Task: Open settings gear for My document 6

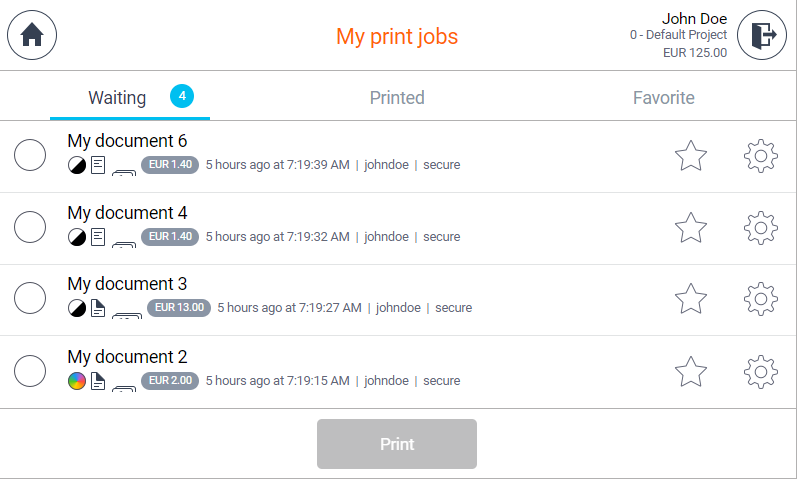Action: pos(761,156)
